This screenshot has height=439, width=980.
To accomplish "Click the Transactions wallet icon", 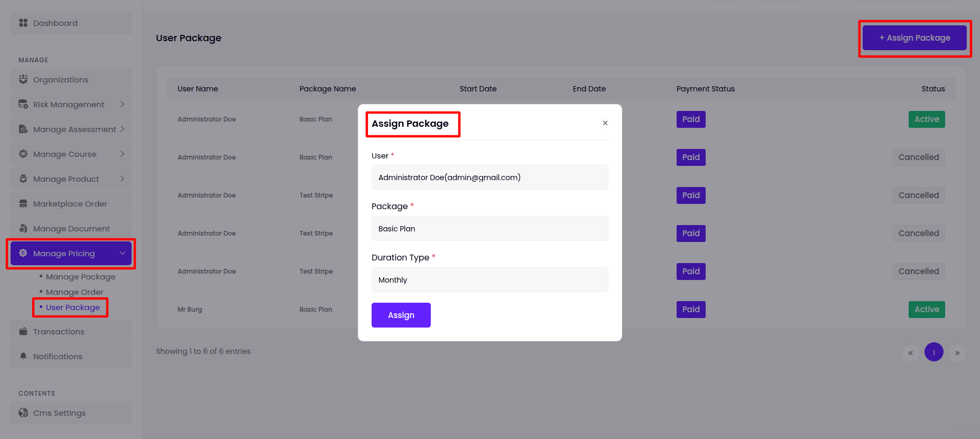I will (x=23, y=331).
